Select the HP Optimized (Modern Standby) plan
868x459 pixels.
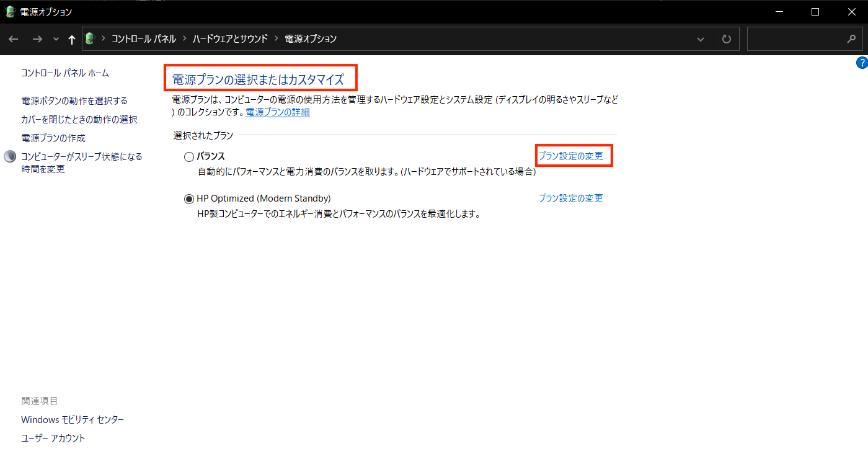click(189, 198)
